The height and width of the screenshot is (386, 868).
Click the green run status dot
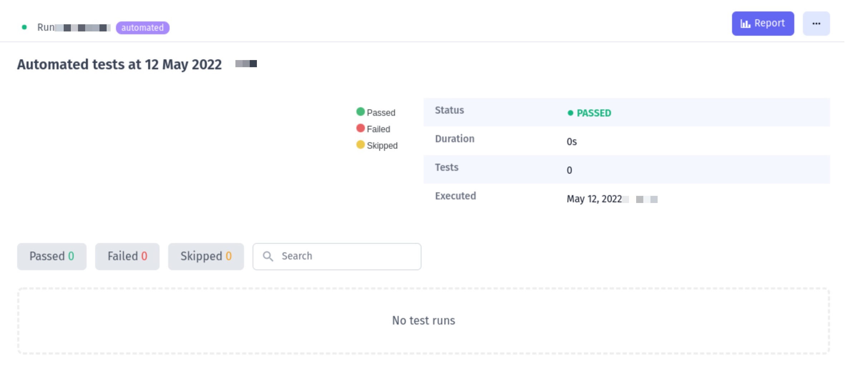24,27
